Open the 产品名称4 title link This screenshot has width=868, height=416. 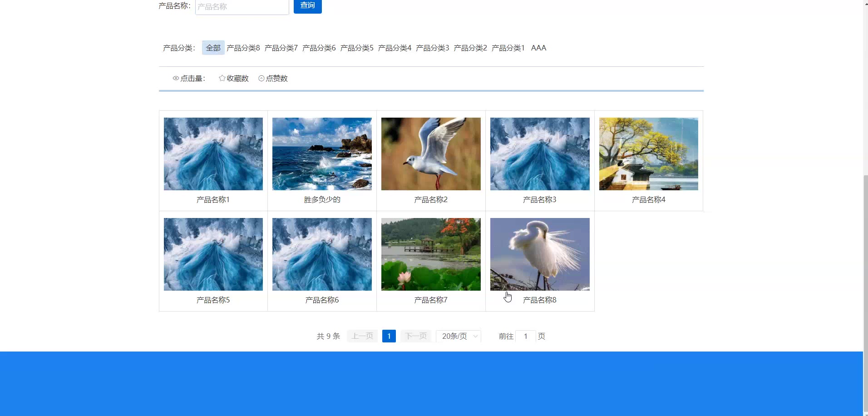(x=648, y=200)
